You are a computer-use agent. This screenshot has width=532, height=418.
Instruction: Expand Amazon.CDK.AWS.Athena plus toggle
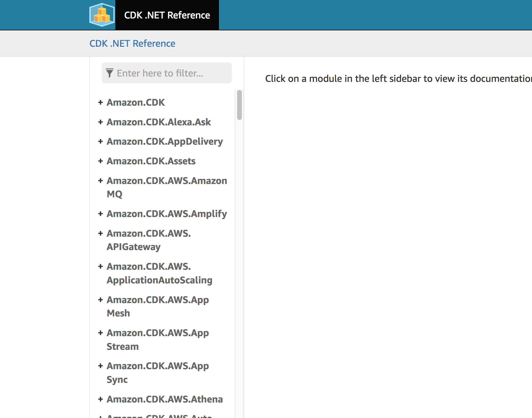tap(100, 399)
